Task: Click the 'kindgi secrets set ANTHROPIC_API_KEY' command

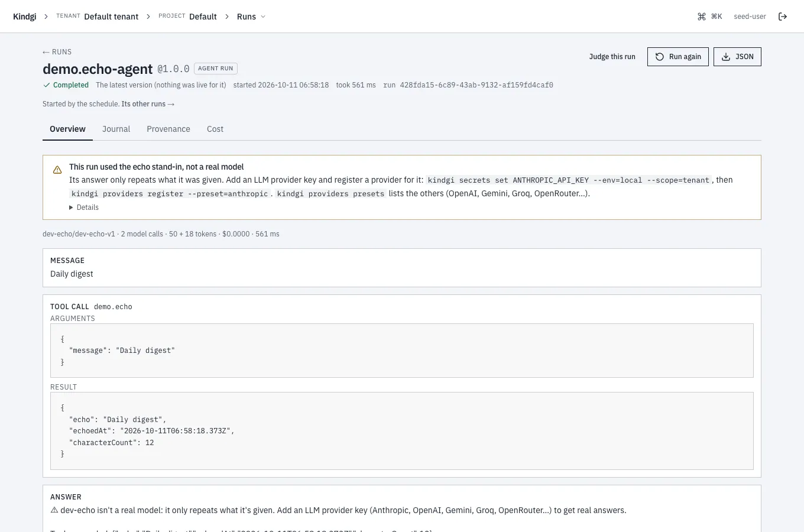Action: (569, 180)
